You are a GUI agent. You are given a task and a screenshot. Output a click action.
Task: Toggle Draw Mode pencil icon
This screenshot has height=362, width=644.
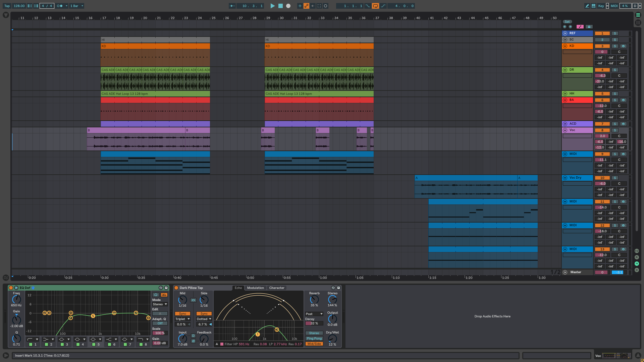[x=587, y=6]
